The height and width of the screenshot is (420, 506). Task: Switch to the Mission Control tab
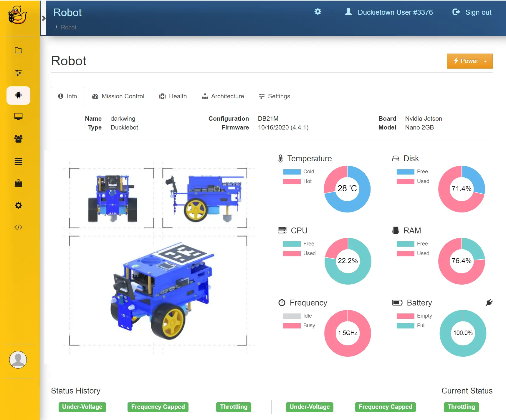pyautogui.click(x=118, y=96)
